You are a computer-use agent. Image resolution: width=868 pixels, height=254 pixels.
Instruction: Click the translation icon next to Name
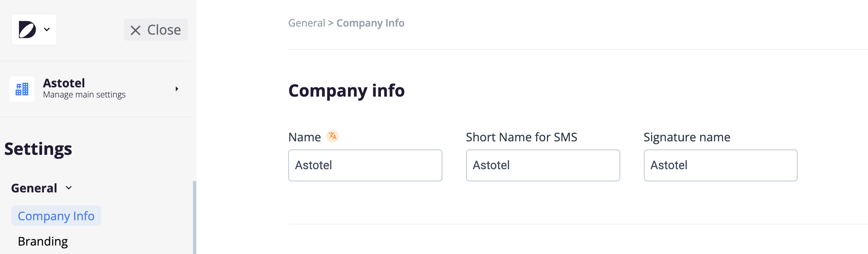332,136
